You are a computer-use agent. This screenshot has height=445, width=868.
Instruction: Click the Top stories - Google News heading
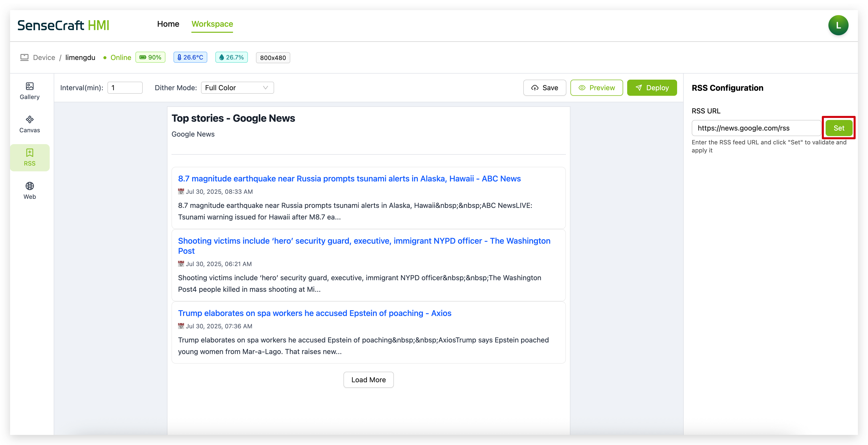[x=233, y=118]
